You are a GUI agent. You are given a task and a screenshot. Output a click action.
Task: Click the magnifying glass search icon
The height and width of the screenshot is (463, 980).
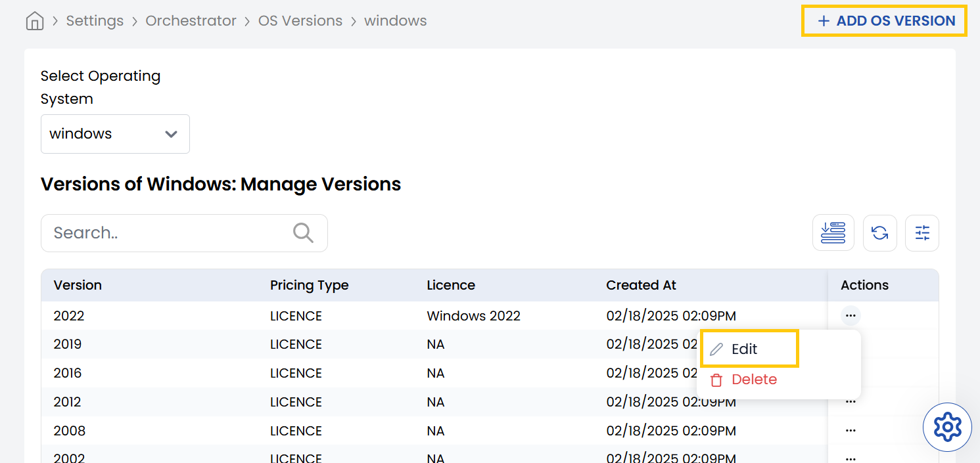[x=303, y=232]
